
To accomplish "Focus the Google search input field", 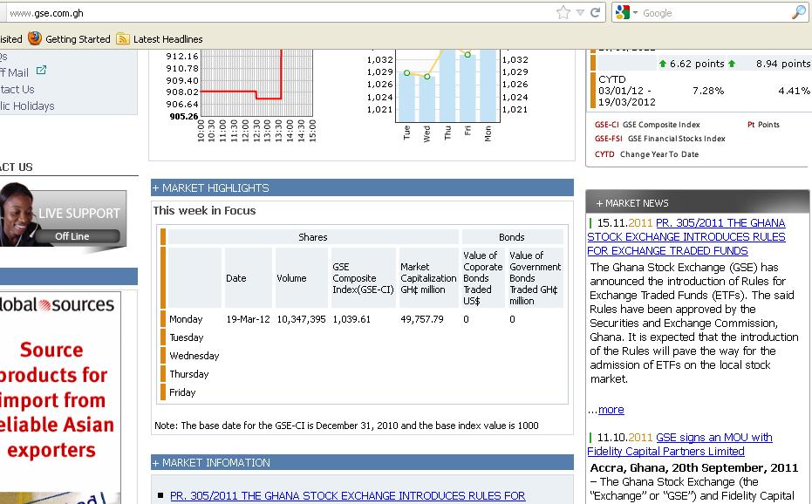I will pos(716,13).
